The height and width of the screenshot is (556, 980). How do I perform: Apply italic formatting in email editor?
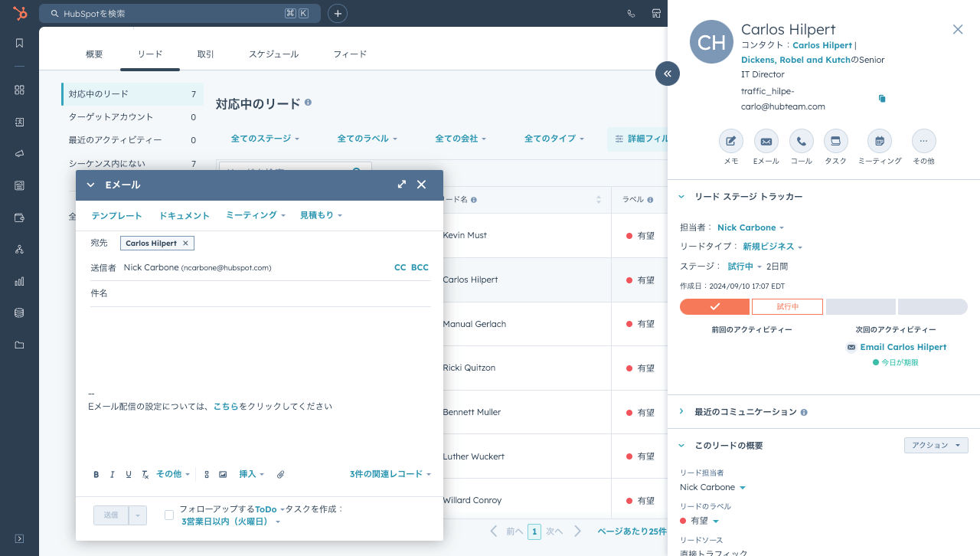tap(113, 475)
